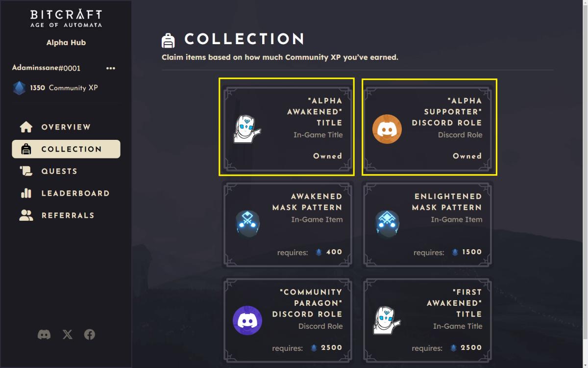Open Facebook via the footer icon

(x=90, y=334)
